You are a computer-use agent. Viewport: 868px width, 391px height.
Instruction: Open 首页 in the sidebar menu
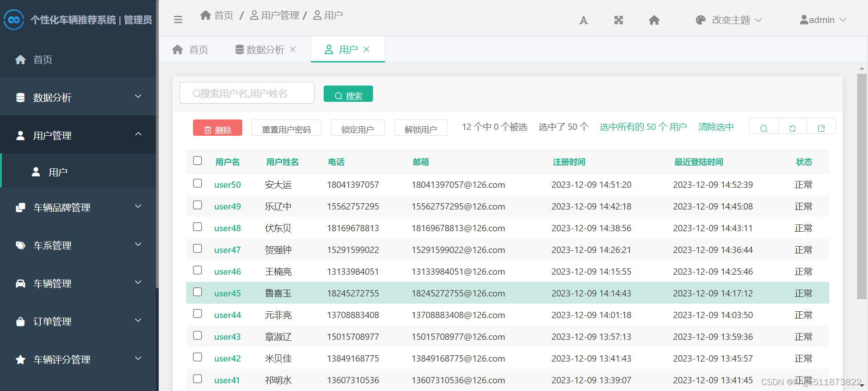coord(78,60)
